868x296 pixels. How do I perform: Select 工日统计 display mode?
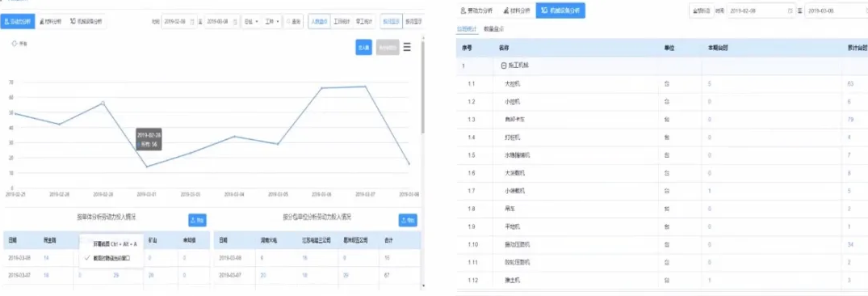tap(342, 22)
